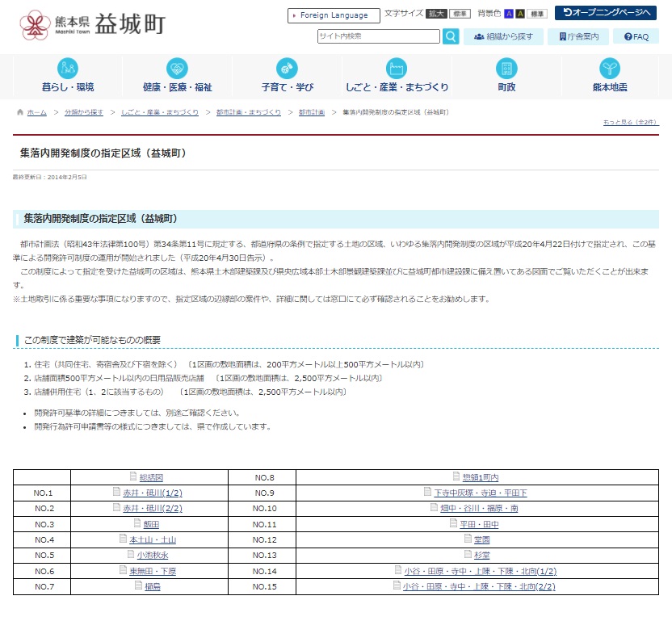Screen dimensions: 672x642
Task: Click the 熊本地震 sprout icon
Action: coord(610,69)
